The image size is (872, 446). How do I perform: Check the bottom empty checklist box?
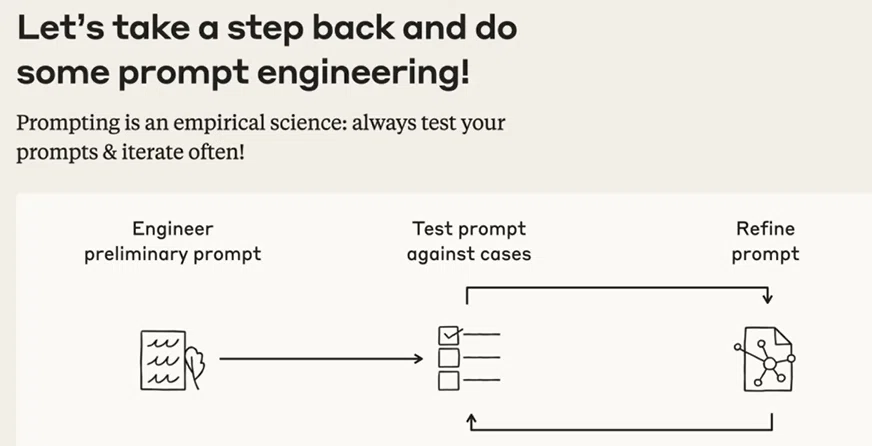pos(448,381)
